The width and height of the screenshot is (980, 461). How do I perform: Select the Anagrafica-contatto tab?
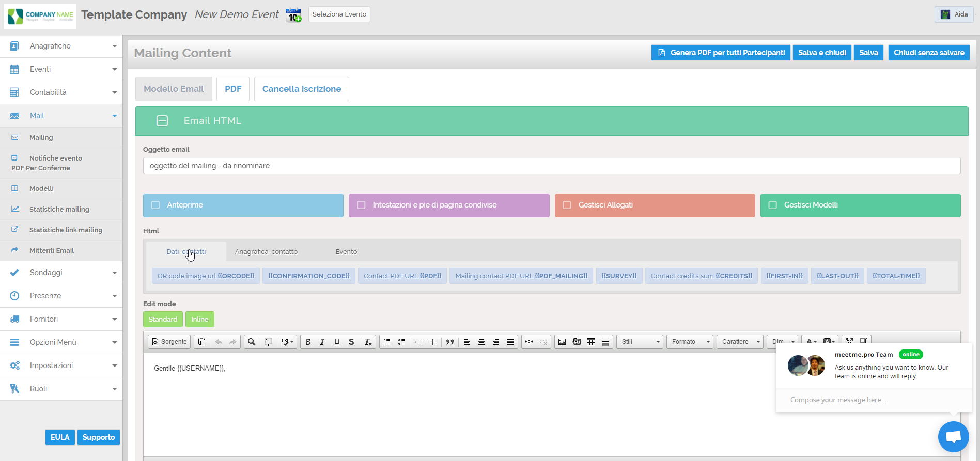[x=266, y=252]
